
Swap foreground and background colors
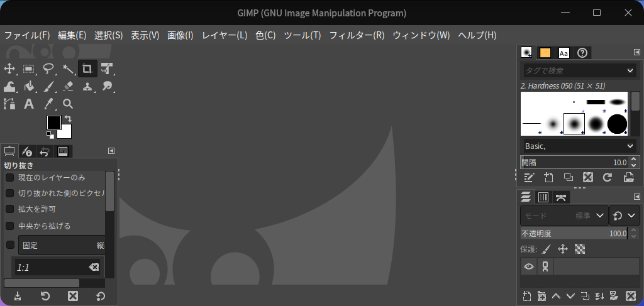tap(68, 119)
